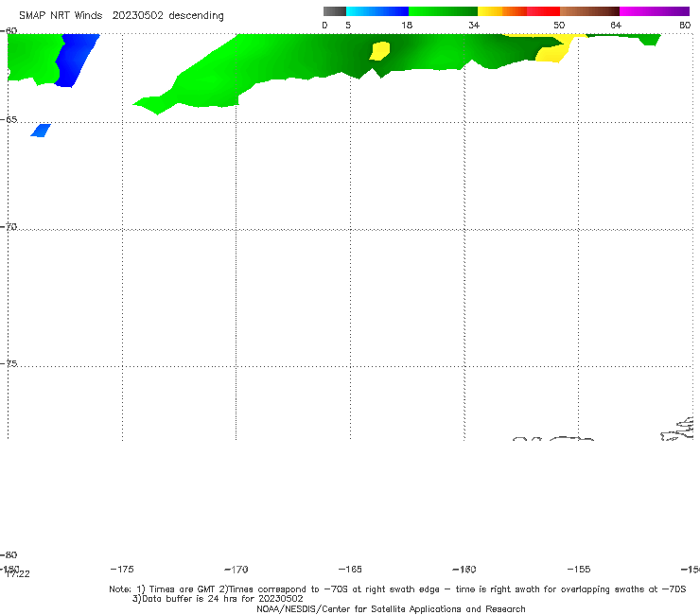The width and height of the screenshot is (700, 615).
Task: Click the color scale label '34'
Action: (474, 26)
